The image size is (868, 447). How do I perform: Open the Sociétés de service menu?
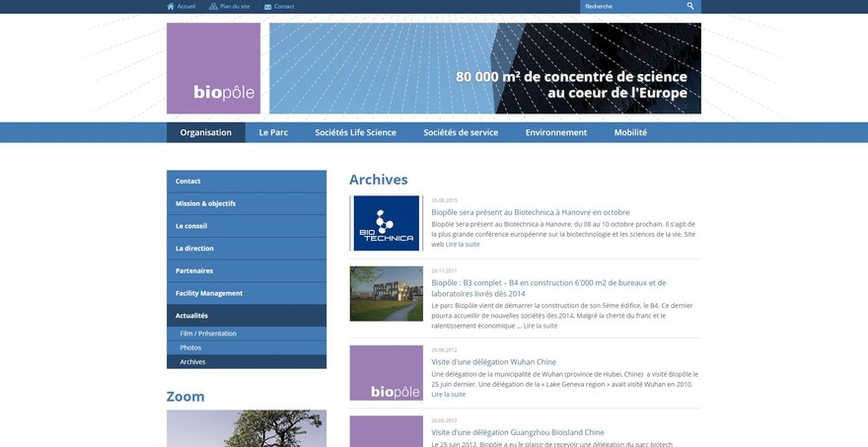461,132
